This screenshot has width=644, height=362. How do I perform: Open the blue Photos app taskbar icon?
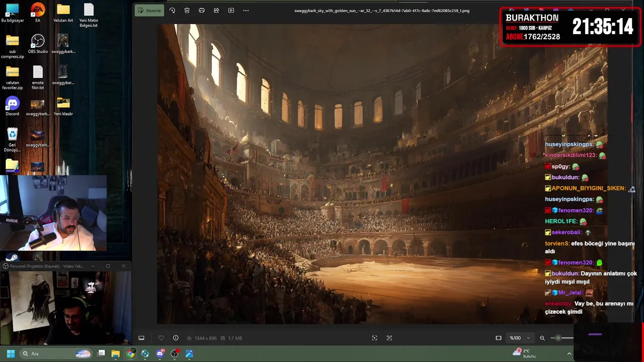click(189, 354)
